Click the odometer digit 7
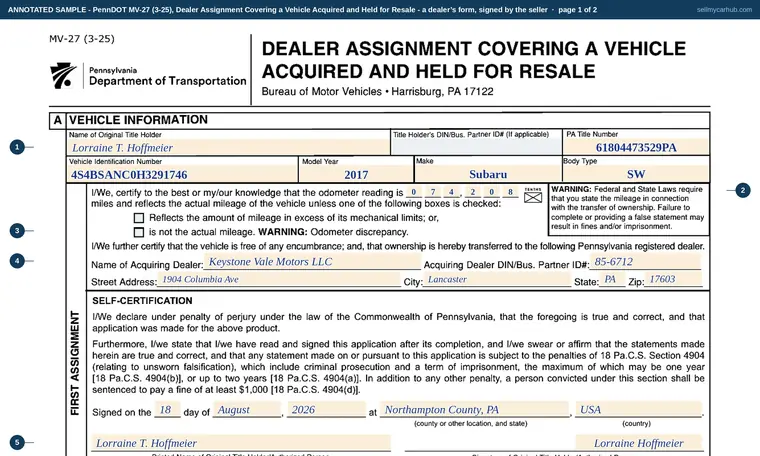This screenshot has width=760, height=456. (x=433, y=192)
